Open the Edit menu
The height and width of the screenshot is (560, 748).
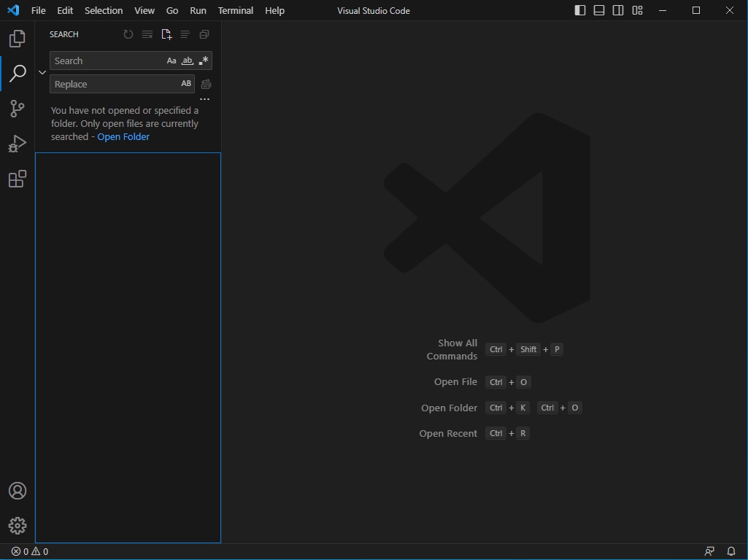coord(65,10)
